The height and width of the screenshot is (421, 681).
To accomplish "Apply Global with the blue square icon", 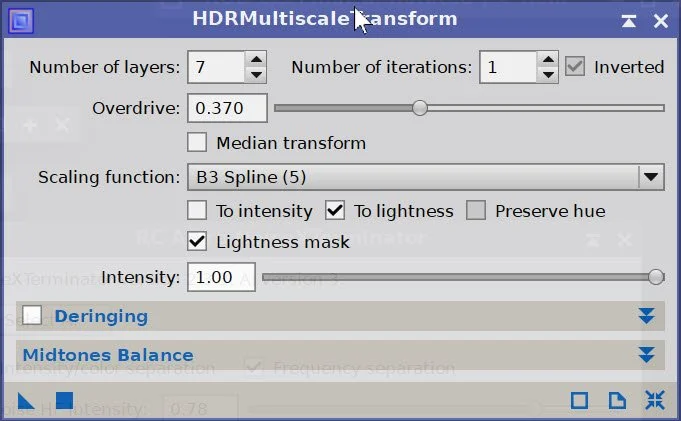I will point(64,400).
